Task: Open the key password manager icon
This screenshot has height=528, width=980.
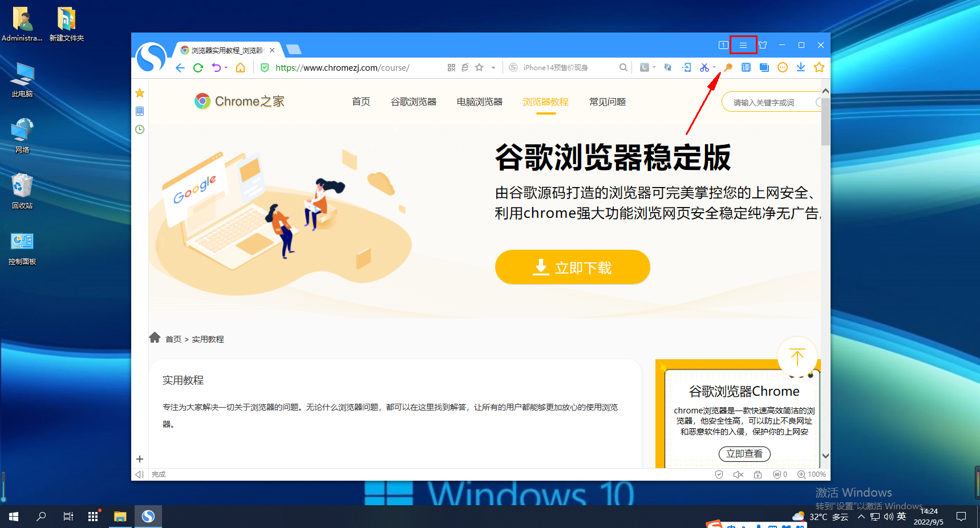Action: click(x=728, y=67)
